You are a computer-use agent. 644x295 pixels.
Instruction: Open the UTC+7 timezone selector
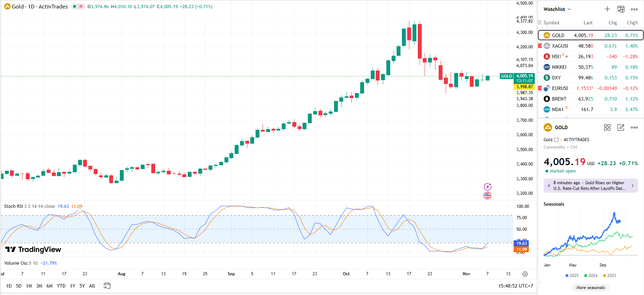515,286
